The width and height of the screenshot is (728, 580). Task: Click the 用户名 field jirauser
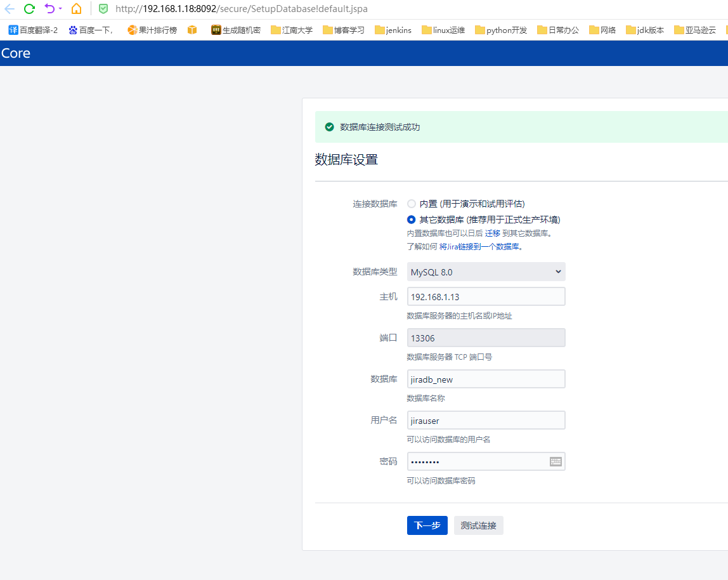[x=486, y=420]
